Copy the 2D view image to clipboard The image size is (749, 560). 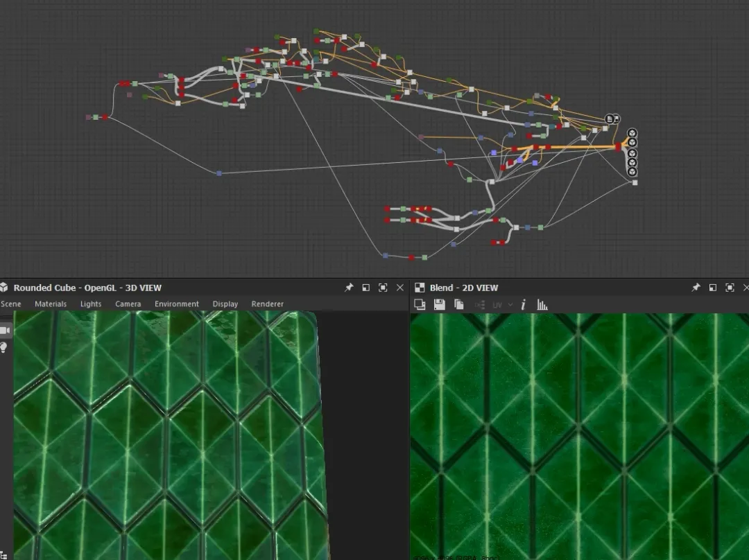tap(458, 304)
